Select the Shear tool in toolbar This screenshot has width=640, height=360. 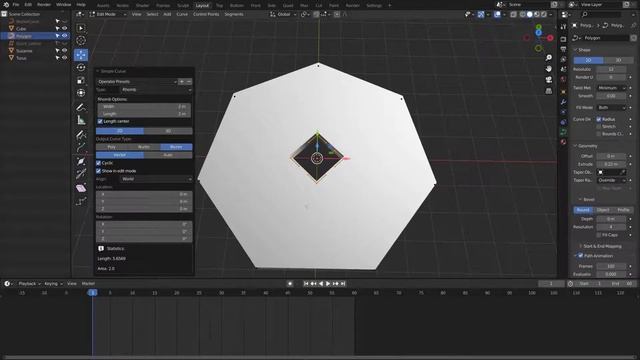click(x=81, y=188)
